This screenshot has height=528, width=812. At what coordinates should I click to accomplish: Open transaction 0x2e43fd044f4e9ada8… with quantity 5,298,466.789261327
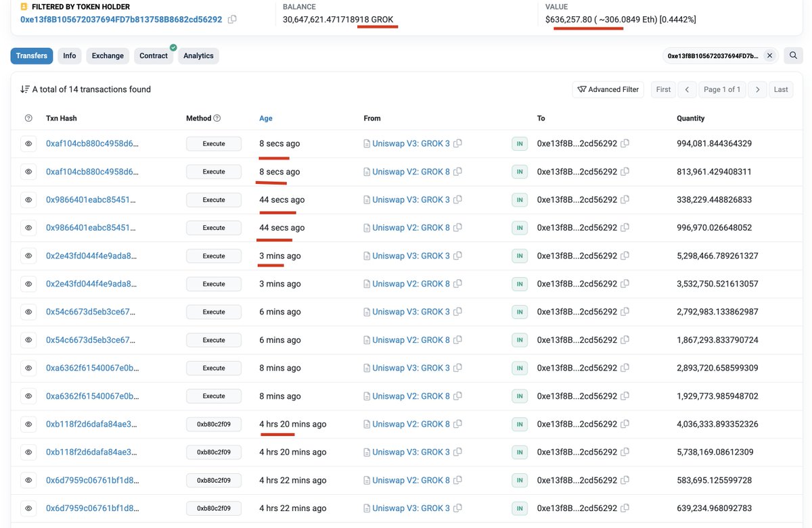tap(92, 256)
